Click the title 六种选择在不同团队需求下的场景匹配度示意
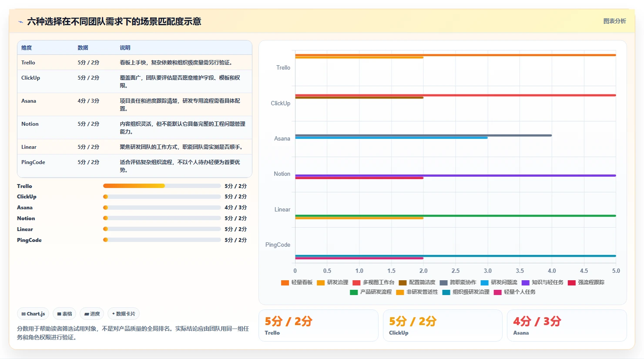644x359 pixels. point(114,22)
